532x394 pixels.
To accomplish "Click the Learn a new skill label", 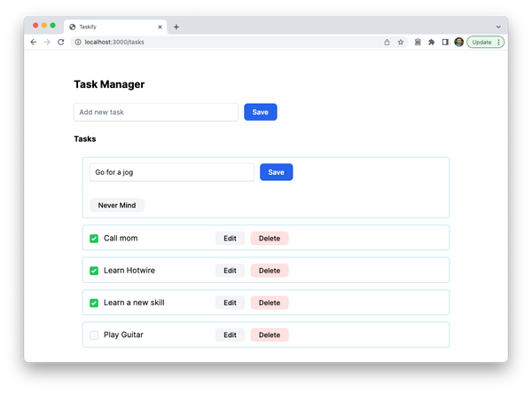I will (134, 303).
